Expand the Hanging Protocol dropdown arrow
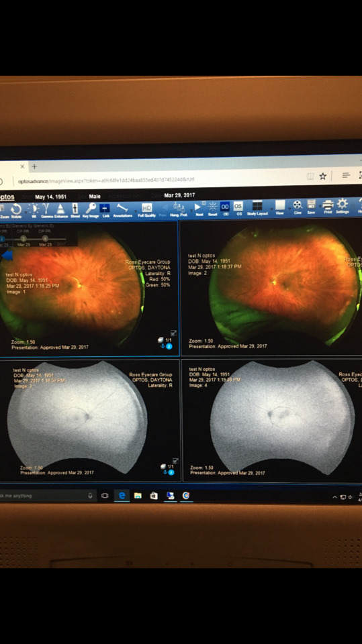Image resolution: width=362 pixels, height=644 pixels. coord(191,211)
